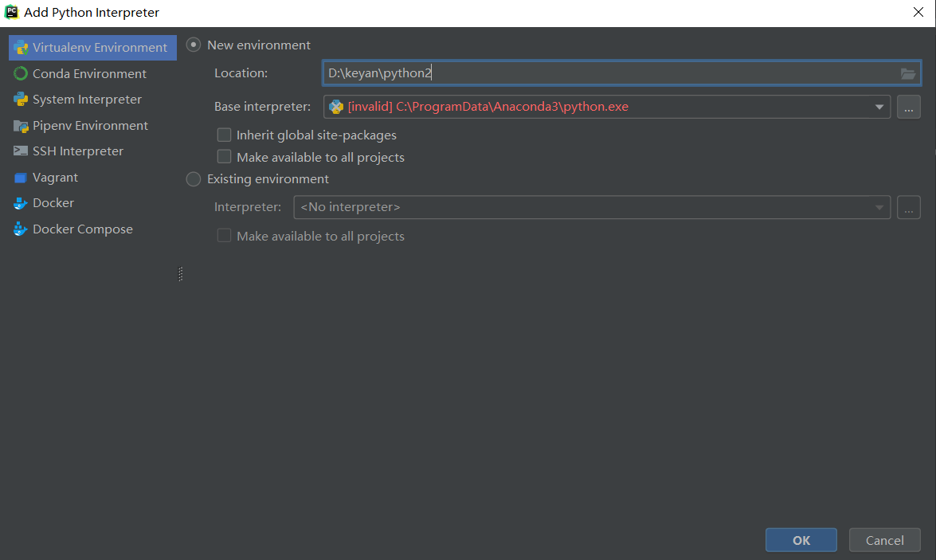Open the Conda Environment section
Image resolution: width=936 pixels, height=560 pixels.
point(89,74)
